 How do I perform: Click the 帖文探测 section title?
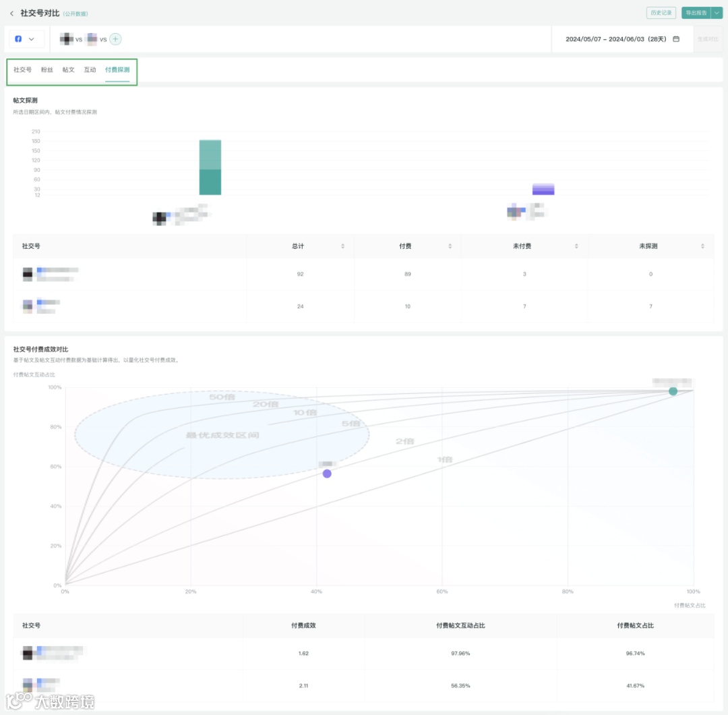click(25, 101)
